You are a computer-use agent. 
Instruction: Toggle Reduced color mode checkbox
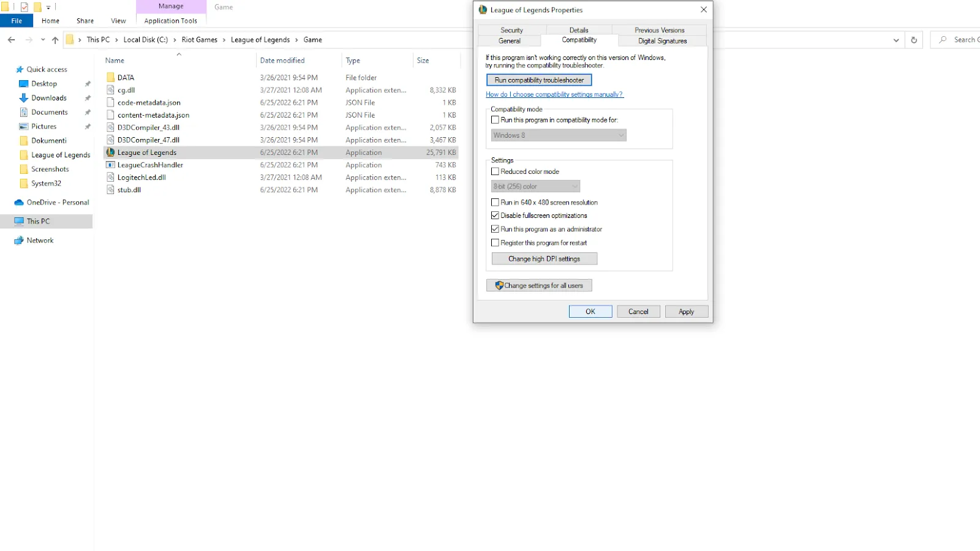[495, 171]
